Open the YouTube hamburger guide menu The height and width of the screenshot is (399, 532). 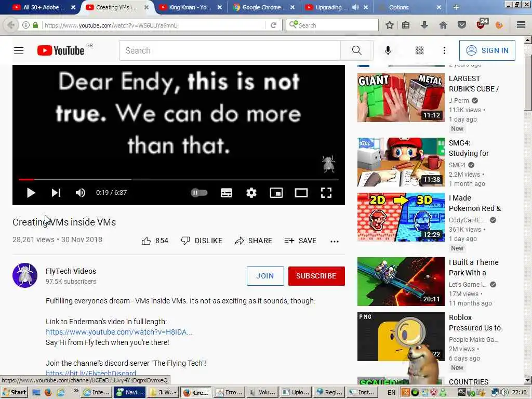[x=19, y=50]
